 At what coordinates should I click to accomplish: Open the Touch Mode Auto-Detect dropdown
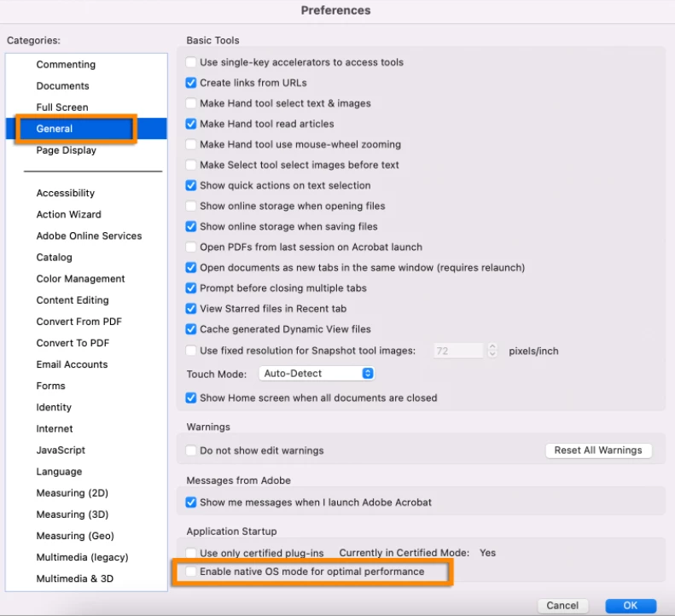[x=317, y=373]
